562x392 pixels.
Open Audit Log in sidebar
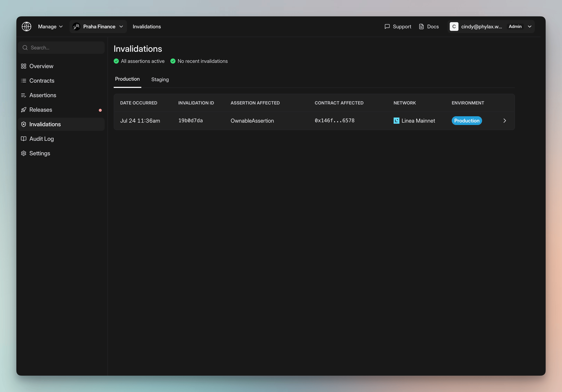pyautogui.click(x=61, y=139)
